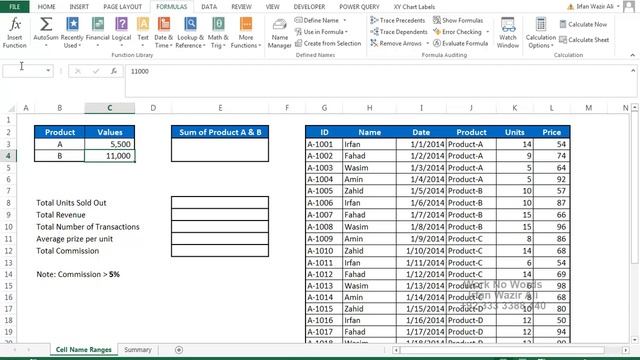640x360 pixels.
Task: Click fx insert function in formula bar
Action: pyautogui.click(x=114, y=71)
